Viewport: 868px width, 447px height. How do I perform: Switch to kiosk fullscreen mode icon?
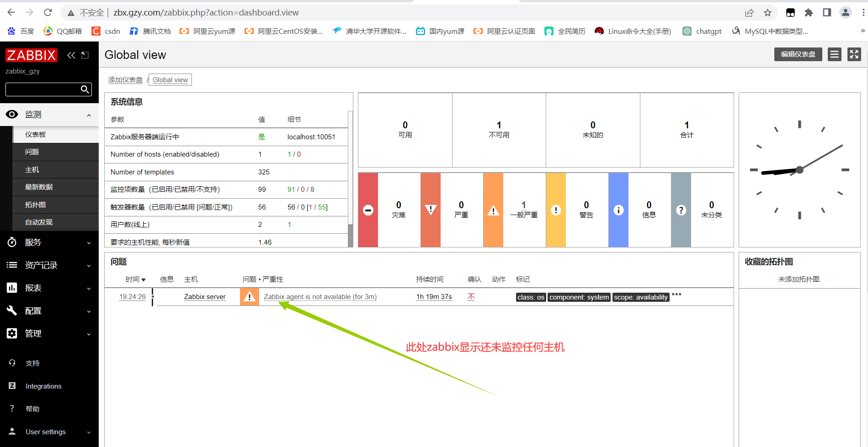click(854, 54)
